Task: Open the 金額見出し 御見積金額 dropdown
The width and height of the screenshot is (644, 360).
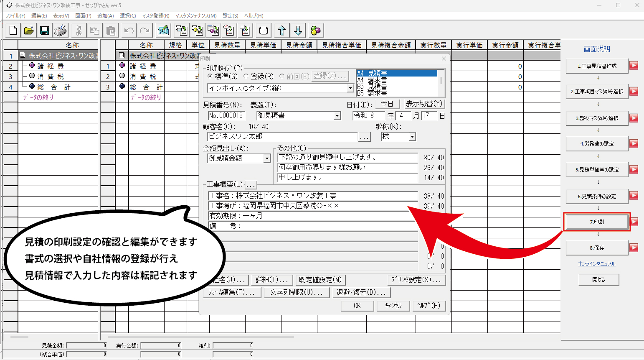Action: tap(267, 158)
